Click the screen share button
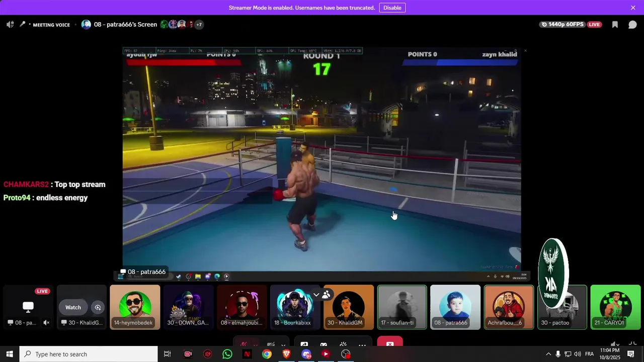The height and width of the screenshot is (362, 644). [x=304, y=344]
